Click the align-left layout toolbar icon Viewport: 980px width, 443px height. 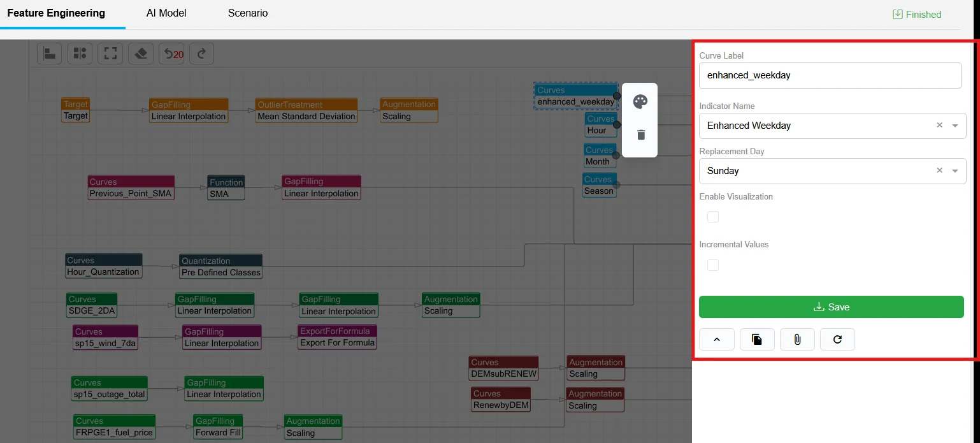pos(49,54)
